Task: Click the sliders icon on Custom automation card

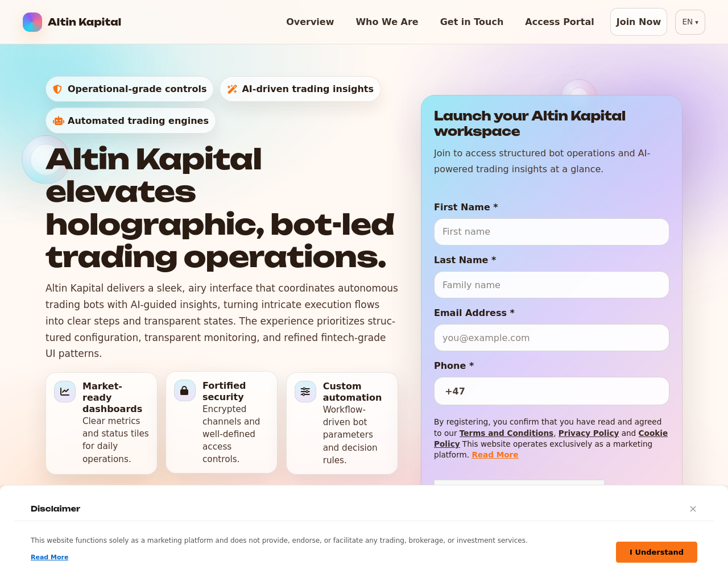Action: point(305,392)
